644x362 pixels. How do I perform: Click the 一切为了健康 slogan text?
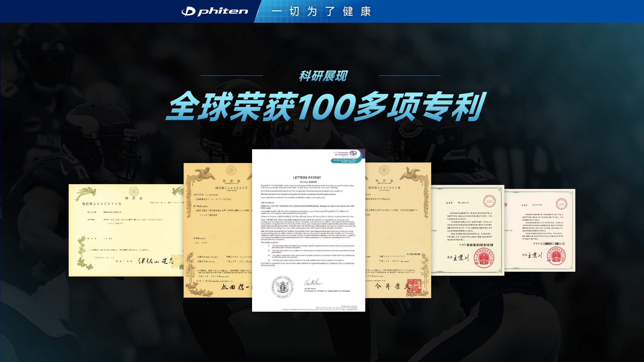point(321,12)
